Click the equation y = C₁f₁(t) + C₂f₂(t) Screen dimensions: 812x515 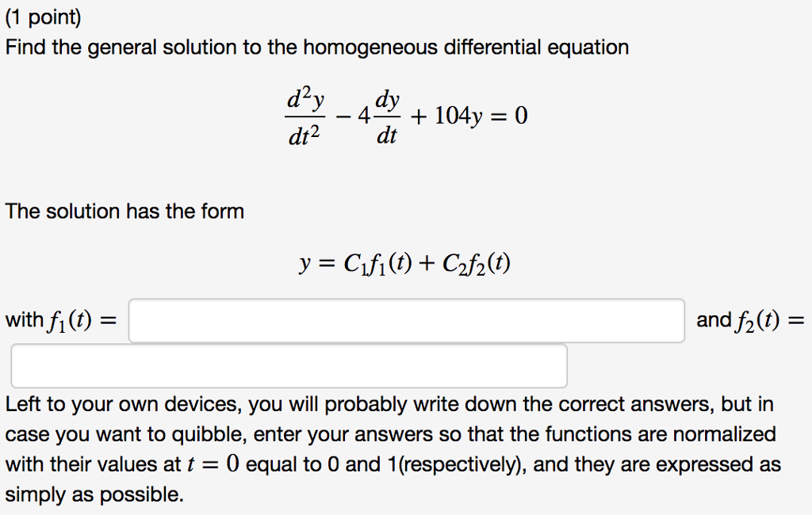coord(405,261)
